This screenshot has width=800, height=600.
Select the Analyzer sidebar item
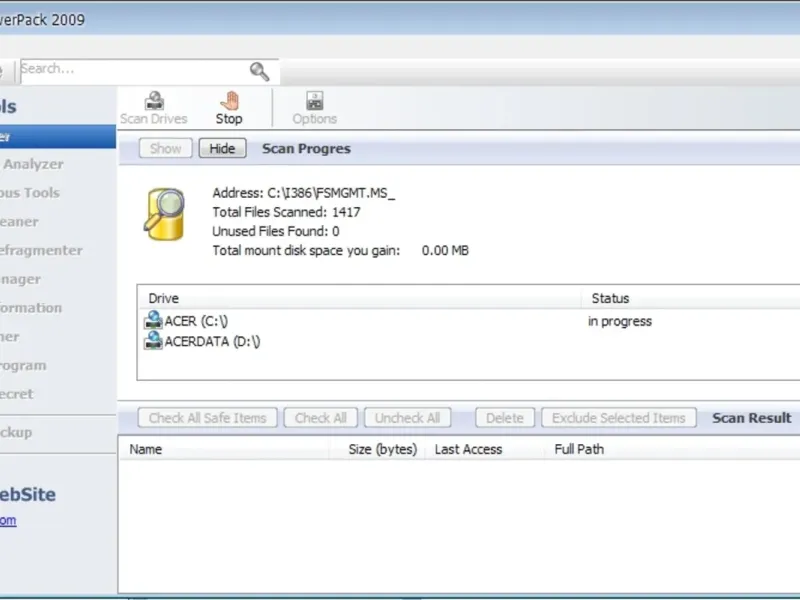34,164
